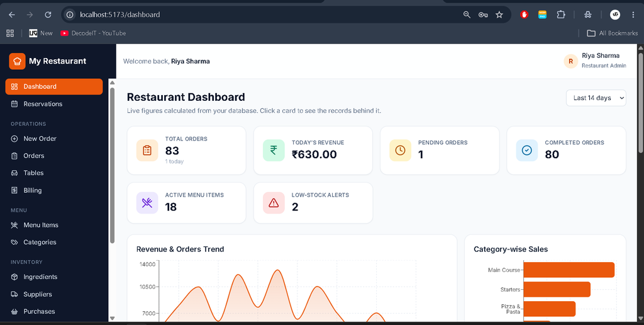The image size is (644, 325).
Task: Click the sidebar scrollbar up arrow
Action: 112,83
